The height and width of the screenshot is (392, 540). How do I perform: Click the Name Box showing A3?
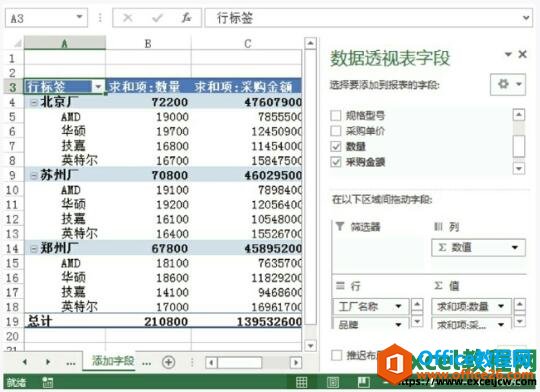click(46, 18)
